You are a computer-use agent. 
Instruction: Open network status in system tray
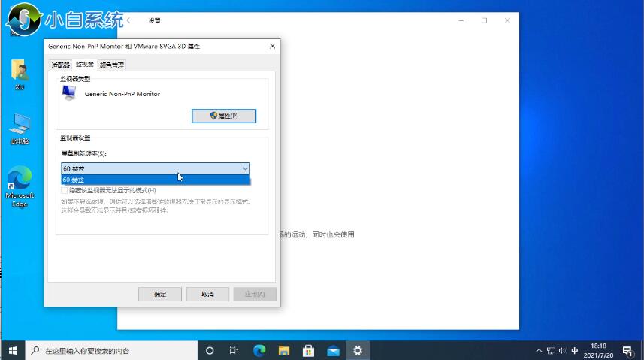pyautogui.click(x=551, y=350)
